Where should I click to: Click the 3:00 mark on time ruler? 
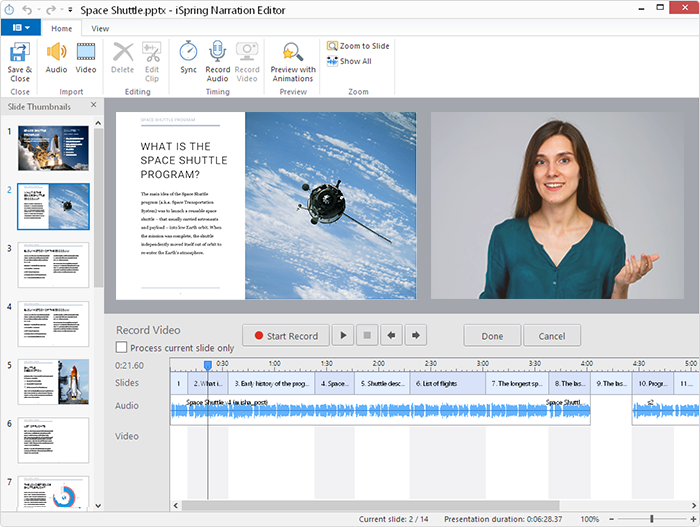tap(483, 364)
